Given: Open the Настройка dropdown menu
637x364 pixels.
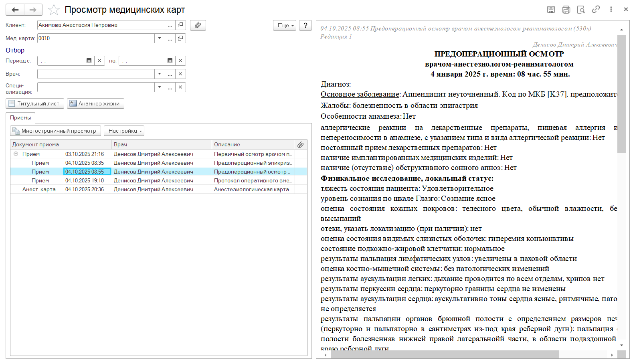Looking at the screenshot, I should (x=124, y=131).
